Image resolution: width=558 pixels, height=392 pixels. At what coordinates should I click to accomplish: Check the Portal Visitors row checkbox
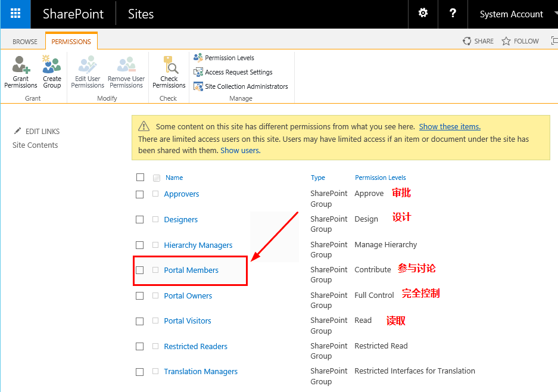coord(140,322)
